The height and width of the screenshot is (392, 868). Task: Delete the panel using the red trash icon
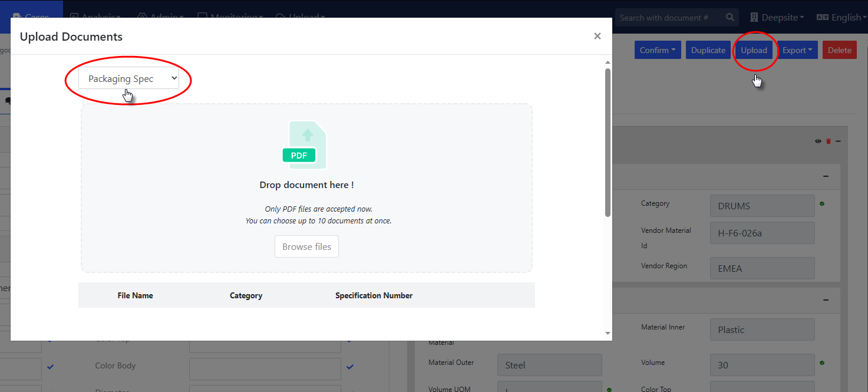point(828,141)
